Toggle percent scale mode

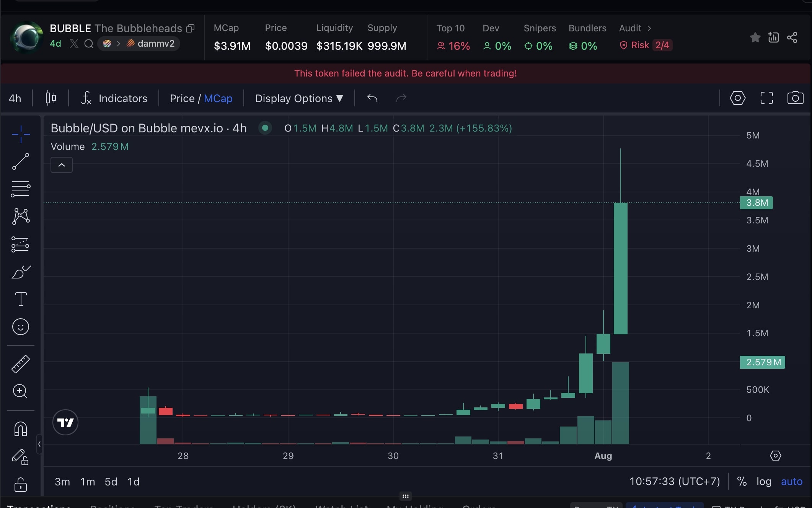(x=742, y=481)
